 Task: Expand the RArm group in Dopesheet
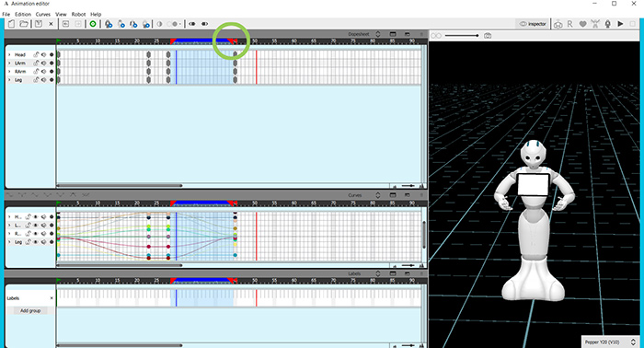click(x=9, y=72)
